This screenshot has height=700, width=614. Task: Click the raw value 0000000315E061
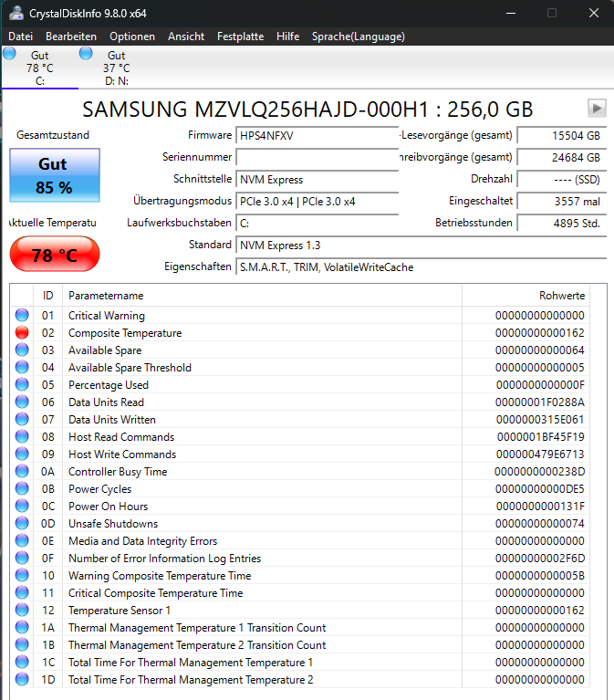(x=540, y=420)
